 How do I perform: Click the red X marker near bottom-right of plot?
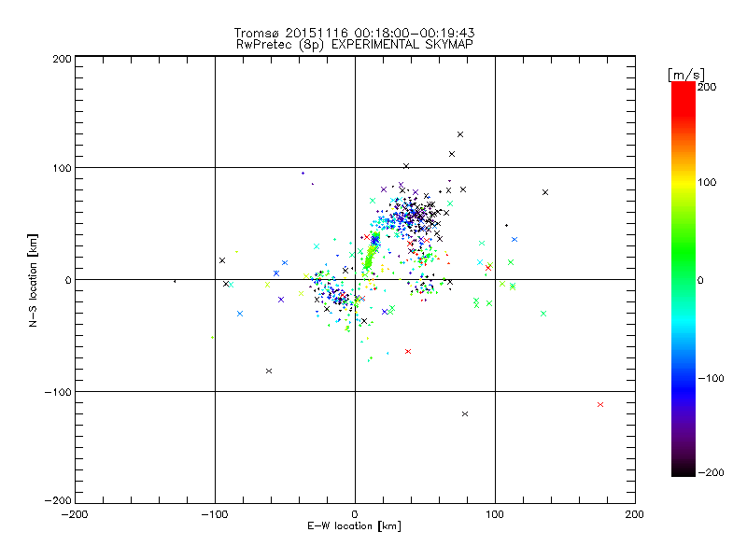coord(600,405)
